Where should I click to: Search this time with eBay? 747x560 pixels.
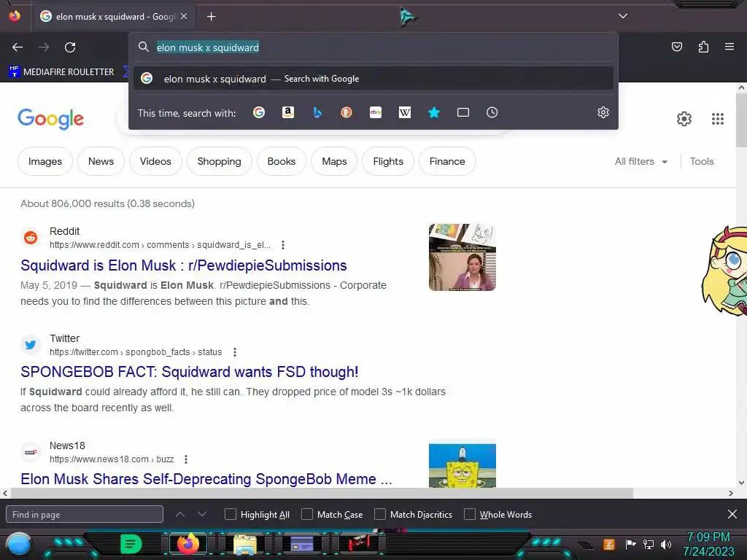[x=376, y=112]
